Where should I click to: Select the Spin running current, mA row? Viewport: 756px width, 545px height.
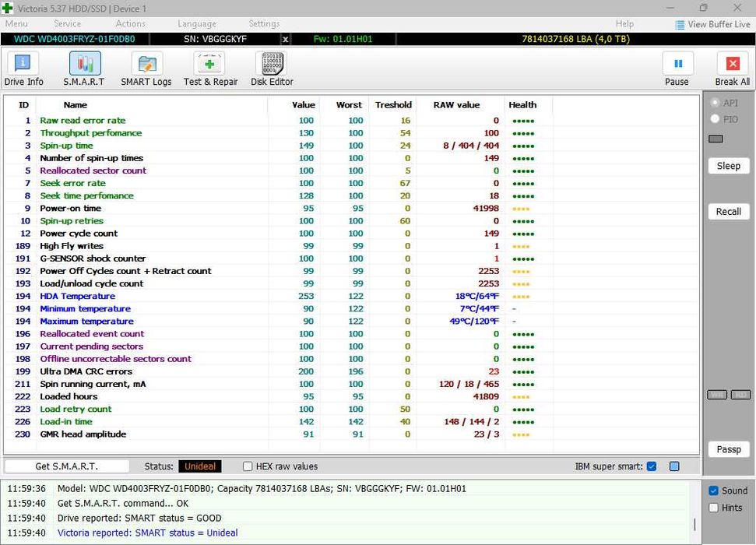pos(351,384)
